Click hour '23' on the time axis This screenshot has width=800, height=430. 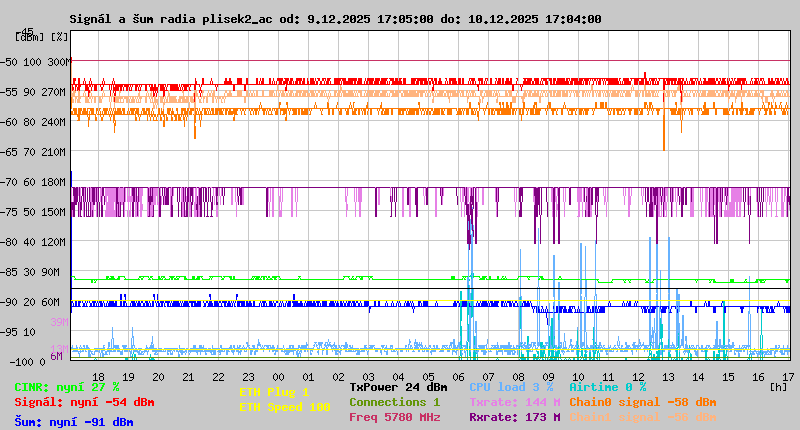click(248, 377)
